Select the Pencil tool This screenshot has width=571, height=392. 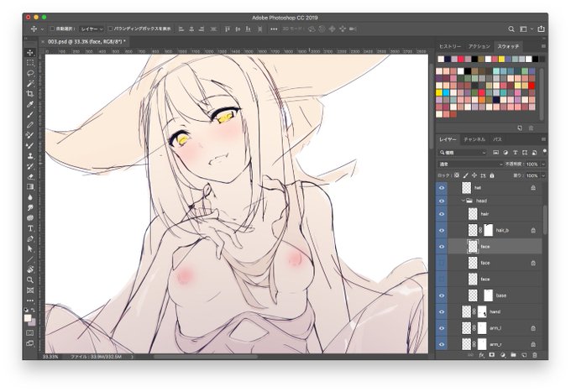(30, 125)
